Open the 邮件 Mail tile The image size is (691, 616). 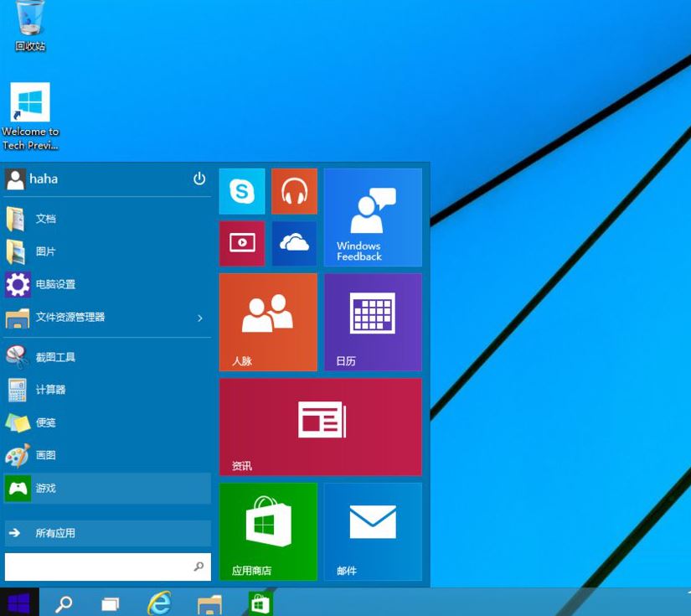(x=373, y=531)
